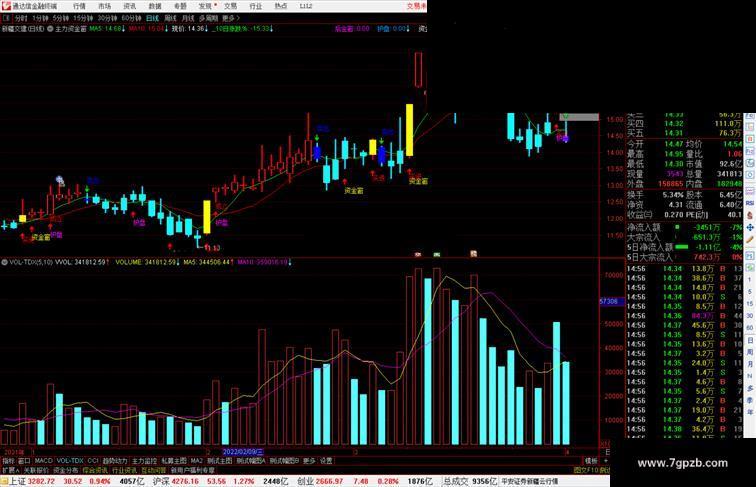This screenshot has height=487, width=756.
Task: Click the 主力资金霸 indicator circle icon
Action: [50, 29]
